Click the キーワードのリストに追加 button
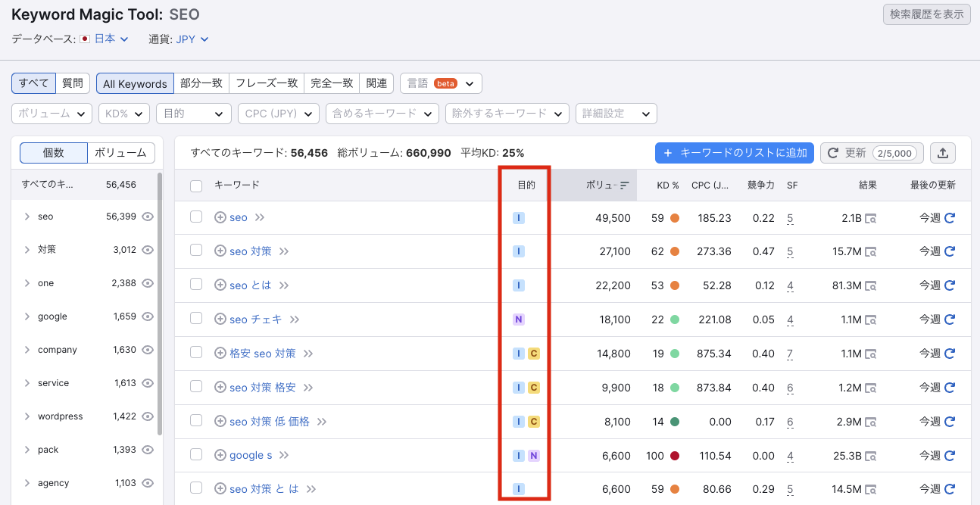This screenshot has width=980, height=505. pos(734,152)
